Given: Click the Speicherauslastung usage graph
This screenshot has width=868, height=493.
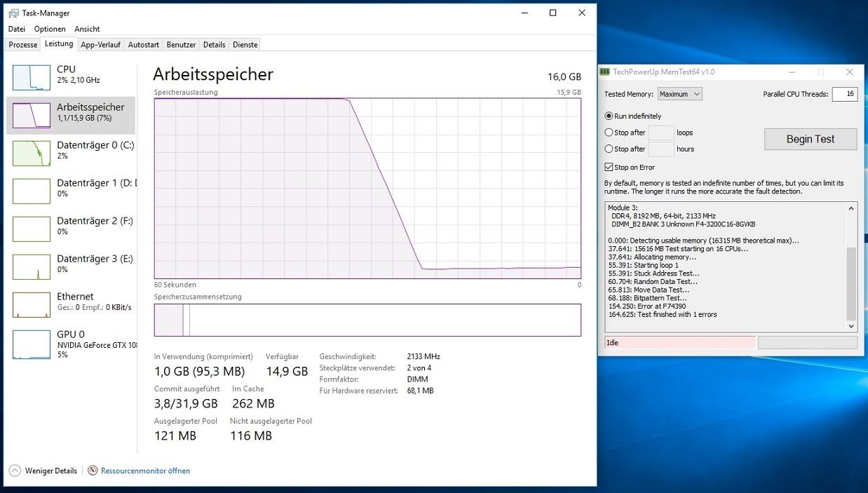Looking at the screenshot, I should click(x=367, y=188).
